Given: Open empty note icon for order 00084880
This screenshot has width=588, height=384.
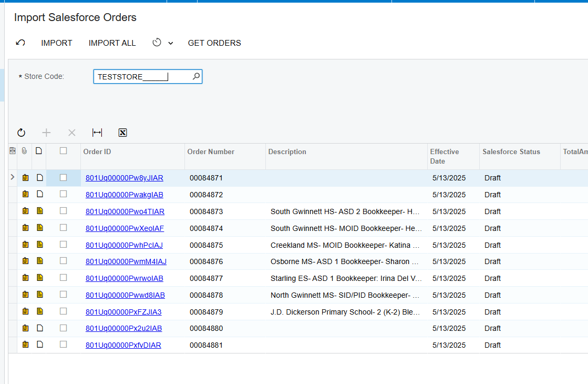Looking at the screenshot, I should tap(40, 328).
